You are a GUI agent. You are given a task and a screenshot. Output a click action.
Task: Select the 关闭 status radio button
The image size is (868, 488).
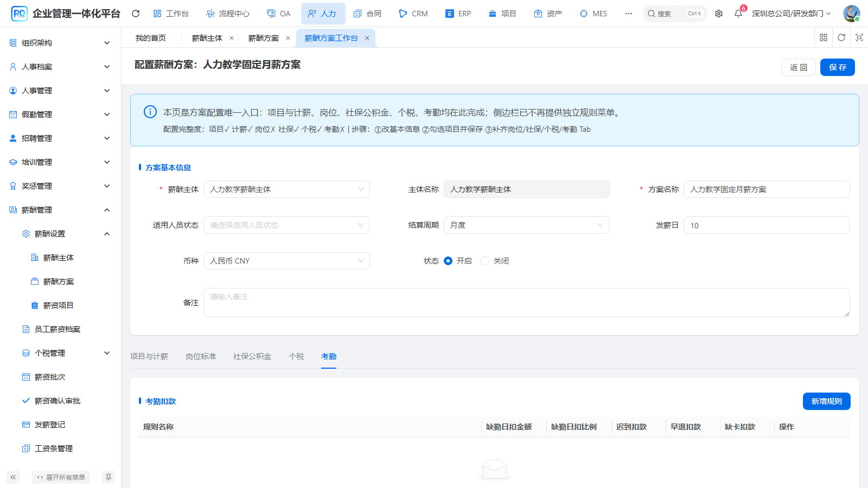[x=485, y=261]
